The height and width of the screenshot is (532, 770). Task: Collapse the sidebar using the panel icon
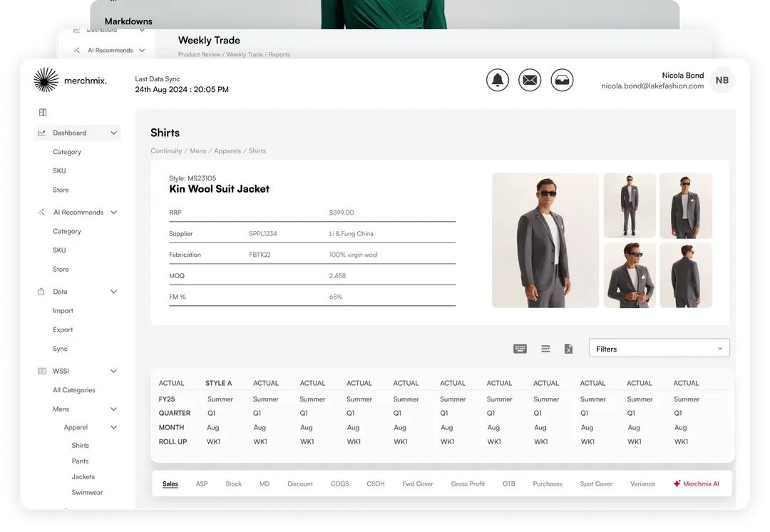(x=43, y=112)
